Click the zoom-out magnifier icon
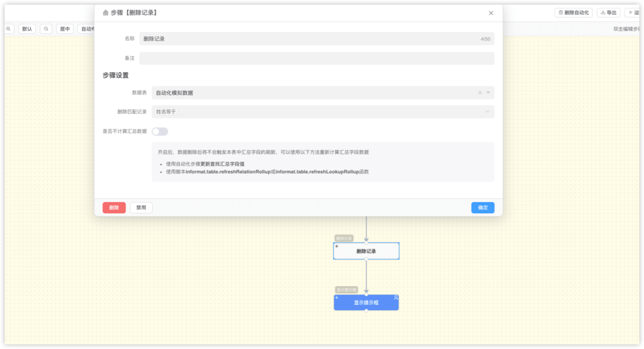The image size is (644, 349). click(46, 29)
